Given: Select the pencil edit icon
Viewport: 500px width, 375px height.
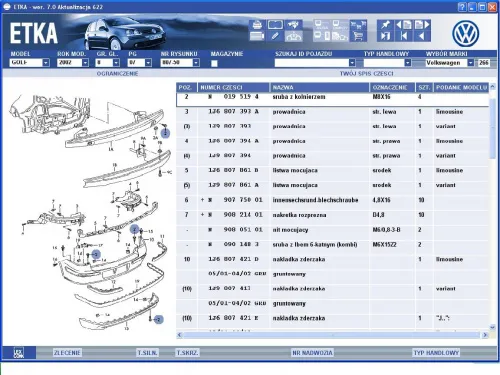Looking at the screenshot, I should coord(275,36).
